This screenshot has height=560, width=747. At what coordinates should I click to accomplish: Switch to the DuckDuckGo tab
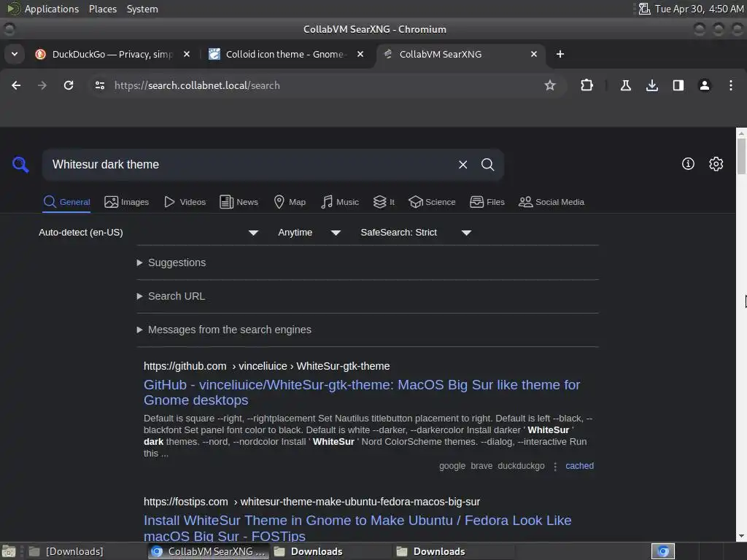click(112, 54)
